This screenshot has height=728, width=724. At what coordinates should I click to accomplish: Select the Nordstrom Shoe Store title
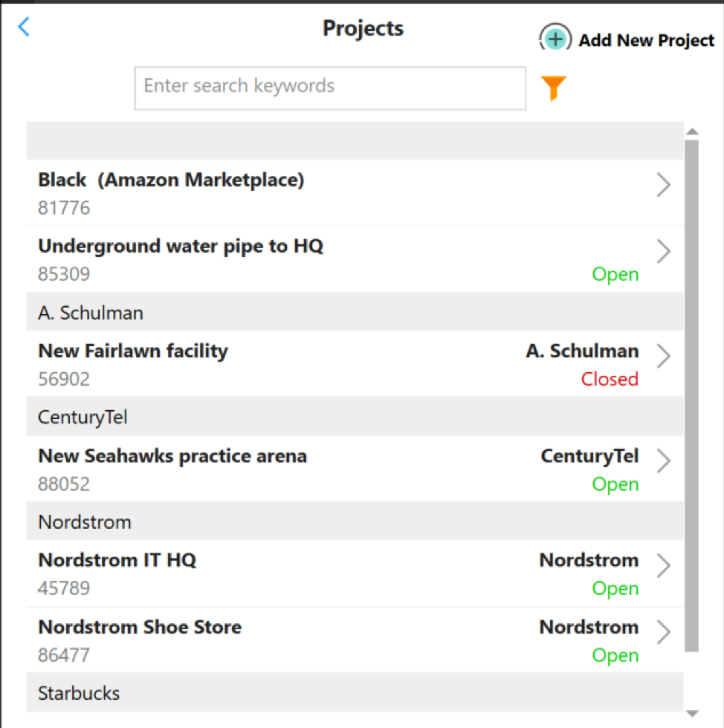coord(140,627)
